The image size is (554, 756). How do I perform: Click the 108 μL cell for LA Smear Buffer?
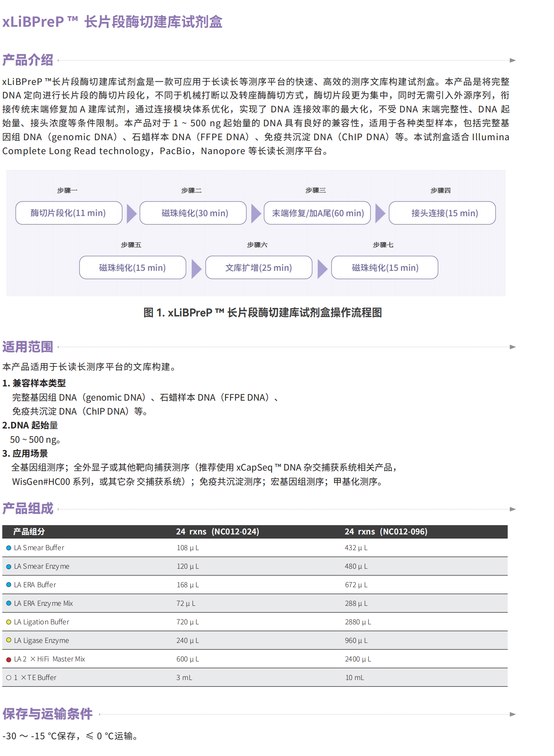[188, 548]
